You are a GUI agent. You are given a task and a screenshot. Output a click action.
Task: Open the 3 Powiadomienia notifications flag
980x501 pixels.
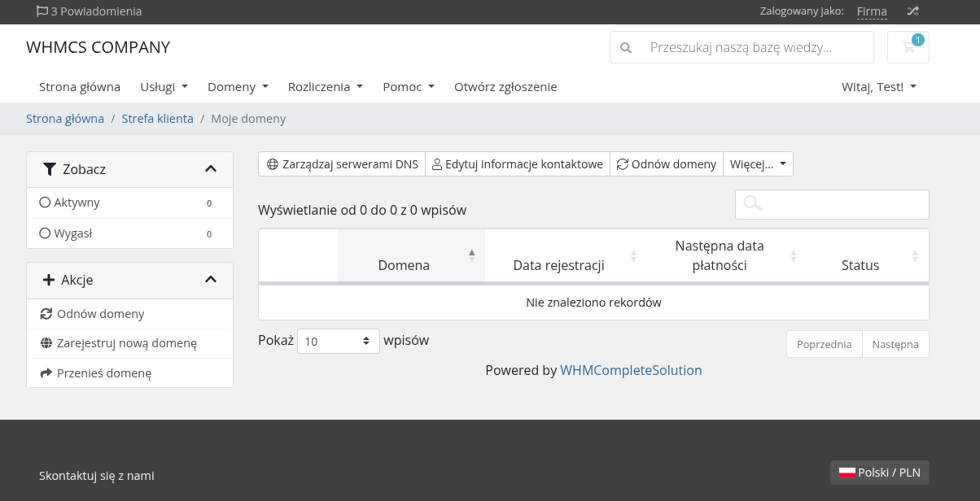(x=89, y=11)
